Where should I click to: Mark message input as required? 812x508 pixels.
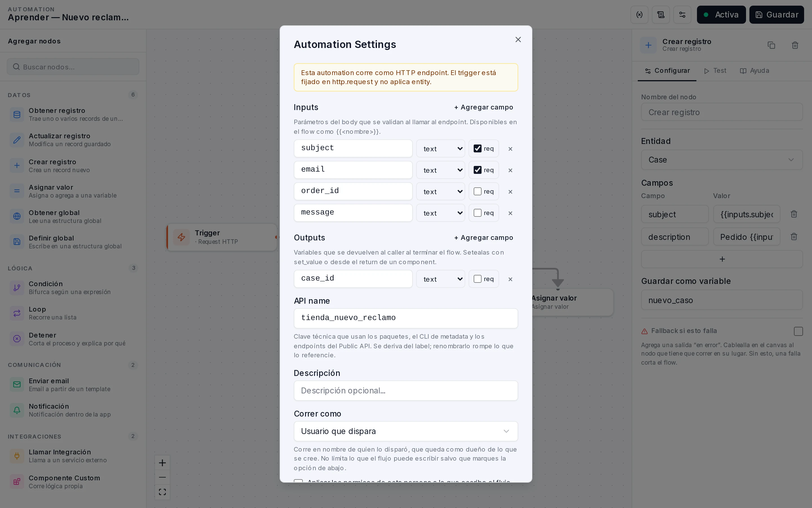[x=477, y=213]
